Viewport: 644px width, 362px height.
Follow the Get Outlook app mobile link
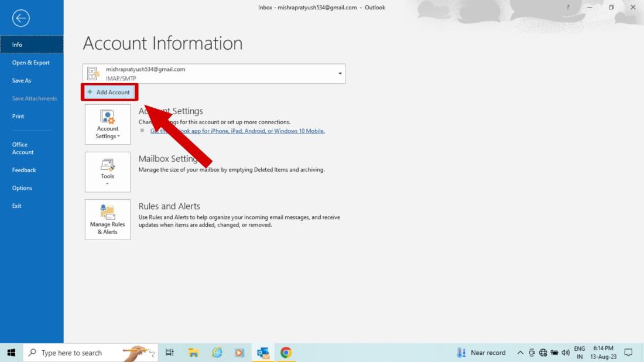(x=237, y=131)
